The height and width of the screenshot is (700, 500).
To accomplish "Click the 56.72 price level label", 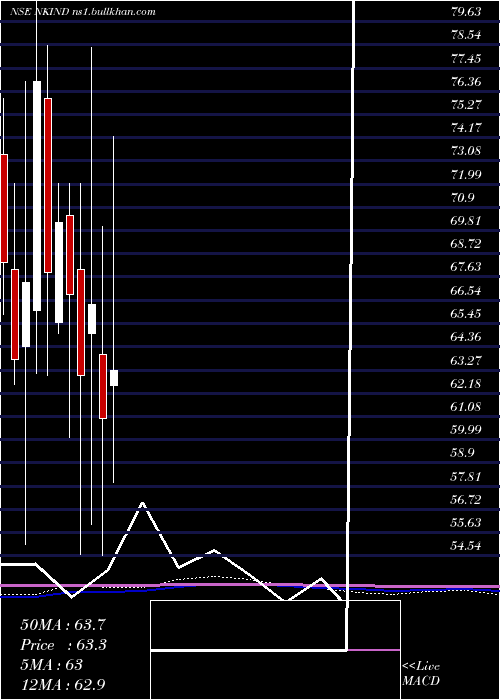I will tap(466, 499).
